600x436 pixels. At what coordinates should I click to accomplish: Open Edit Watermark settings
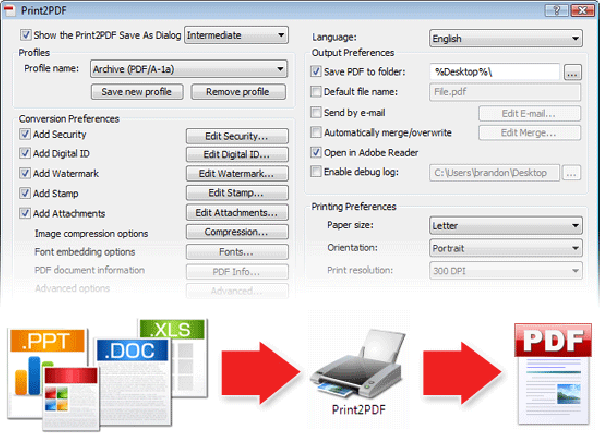pyautogui.click(x=237, y=173)
